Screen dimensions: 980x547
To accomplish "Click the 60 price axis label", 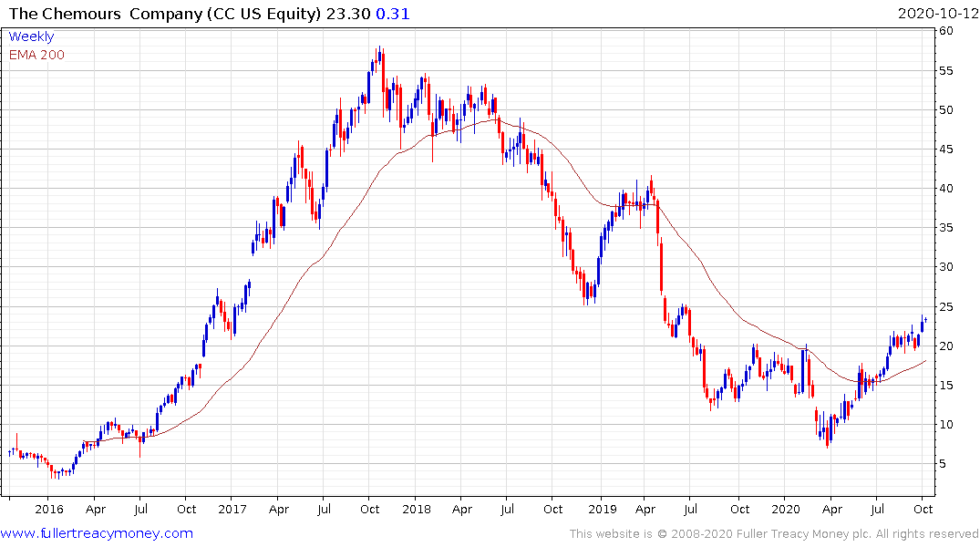I will pos(946,31).
